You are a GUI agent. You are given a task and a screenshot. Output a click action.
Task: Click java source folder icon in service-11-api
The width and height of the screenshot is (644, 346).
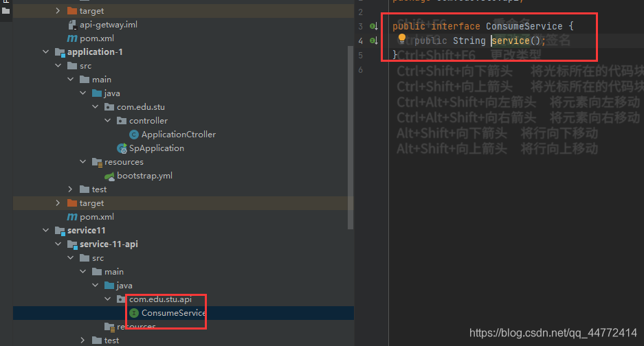pyautogui.click(x=109, y=286)
